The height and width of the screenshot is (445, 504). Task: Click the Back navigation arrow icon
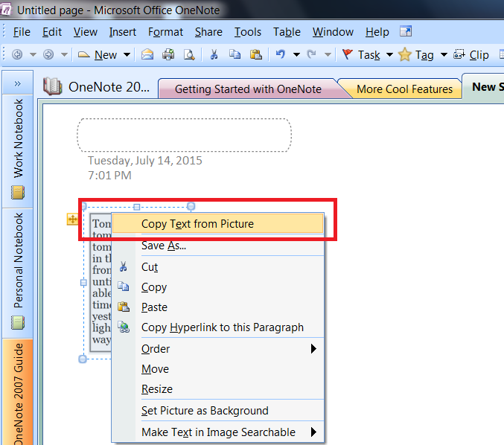(x=17, y=54)
